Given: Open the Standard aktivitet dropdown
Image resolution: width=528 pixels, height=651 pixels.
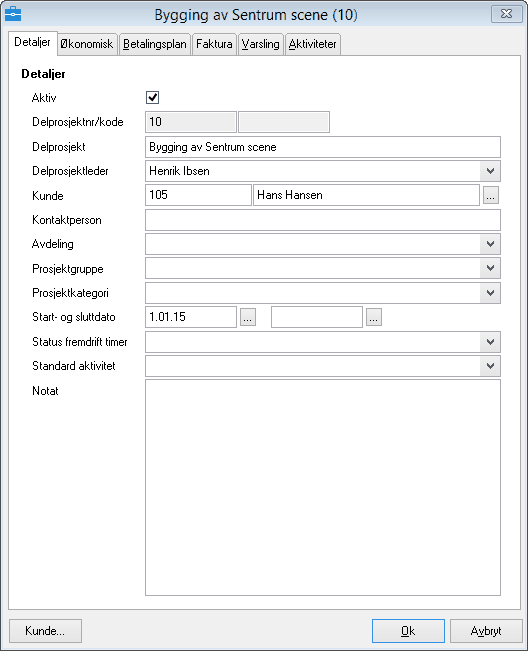Looking at the screenshot, I should point(490,366).
